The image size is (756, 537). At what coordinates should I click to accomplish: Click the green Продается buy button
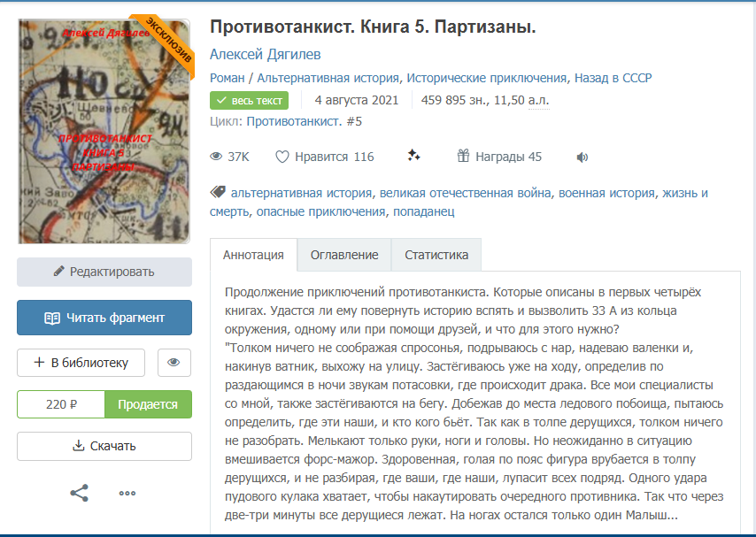pyautogui.click(x=148, y=404)
